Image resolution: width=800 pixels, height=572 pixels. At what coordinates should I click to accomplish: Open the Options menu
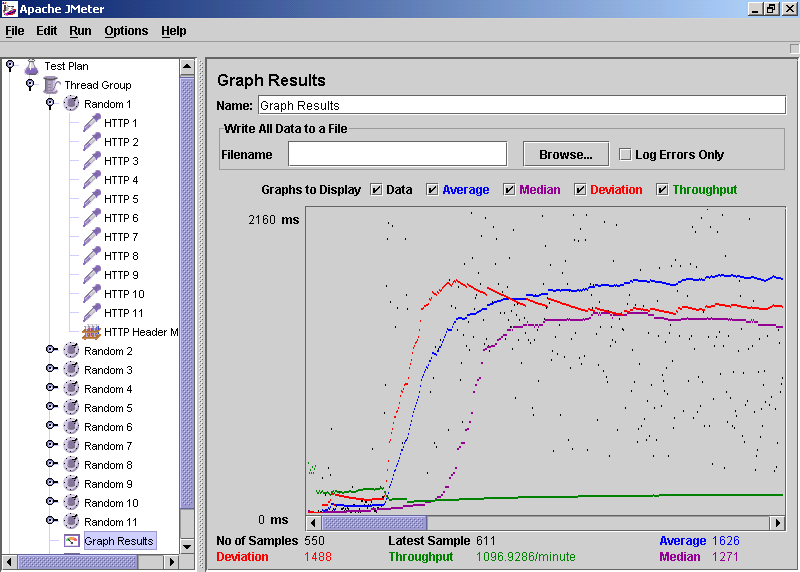(126, 31)
